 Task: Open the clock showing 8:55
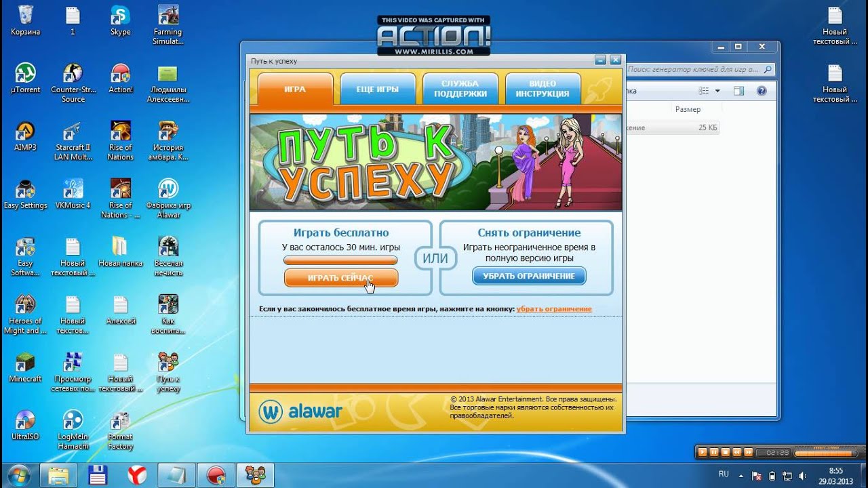click(x=835, y=474)
